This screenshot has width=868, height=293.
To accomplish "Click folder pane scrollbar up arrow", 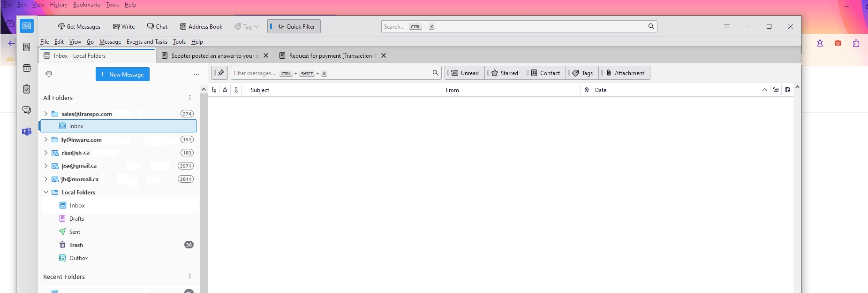I will click(204, 89).
